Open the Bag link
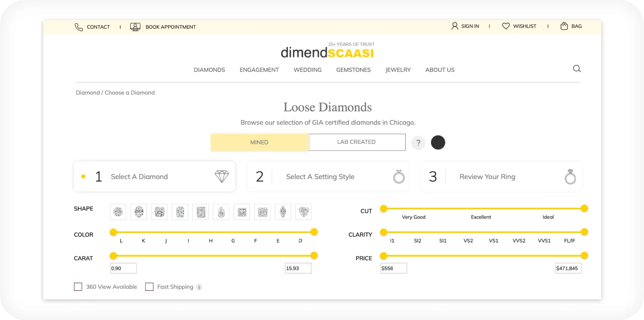 (x=577, y=26)
